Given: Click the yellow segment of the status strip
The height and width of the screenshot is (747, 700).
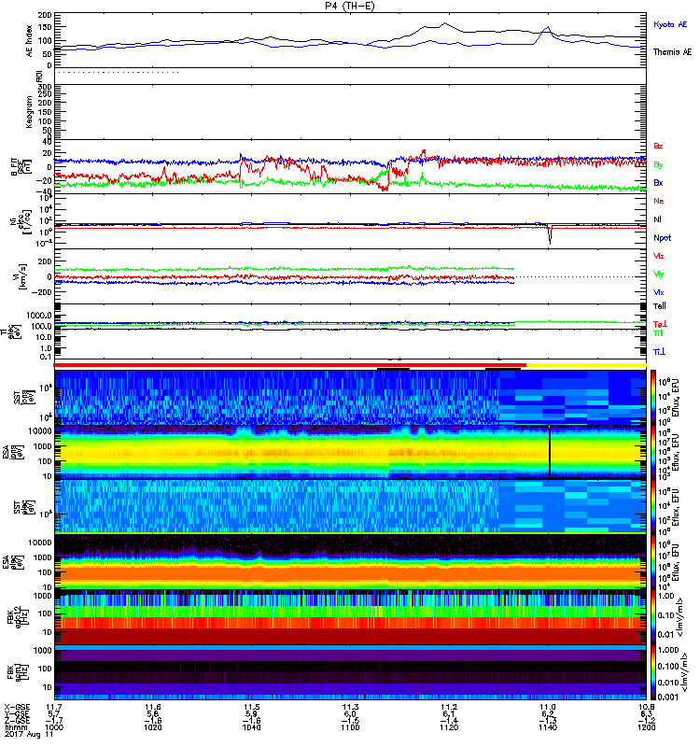Looking at the screenshot, I should pos(586,365).
